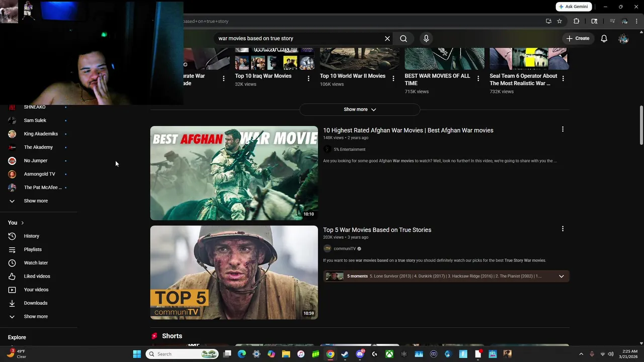Screen dimensions: 644x362
Task: Visit the 5% Entertainment channel
Action: tap(349, 149)
